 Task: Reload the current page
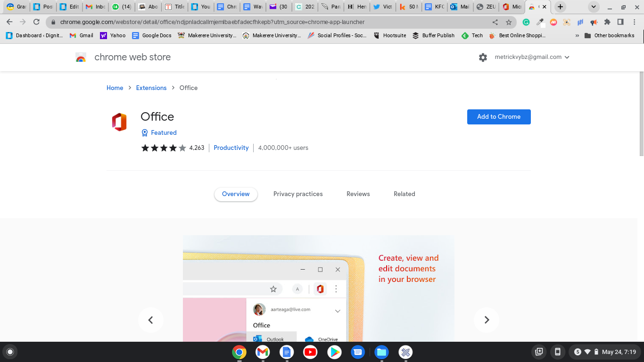tap(36, 22)
